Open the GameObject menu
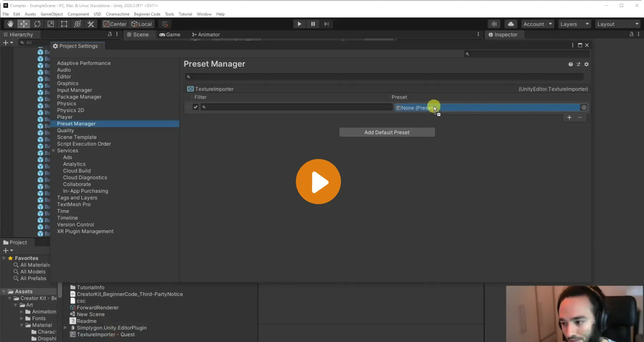644x342 pixels. (x=52, y=14)
